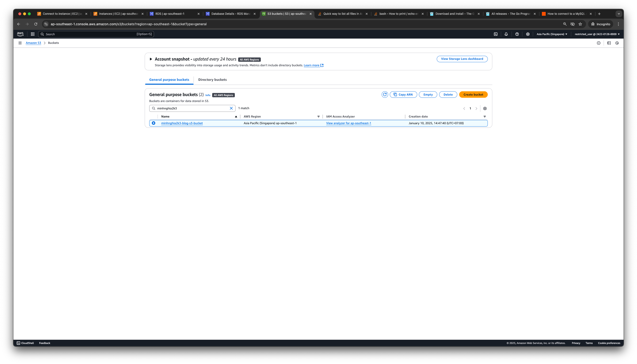Bookmark this page with star icon

pos(580,24)
